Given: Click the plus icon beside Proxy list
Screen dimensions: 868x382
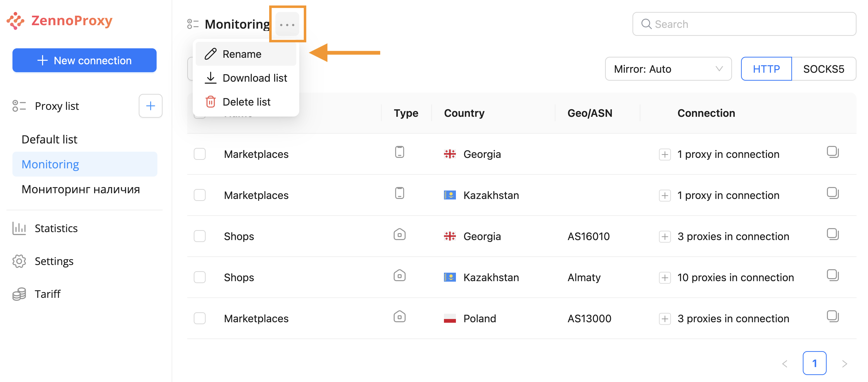Looking at the screenshot, I should (x=150, y=106).
